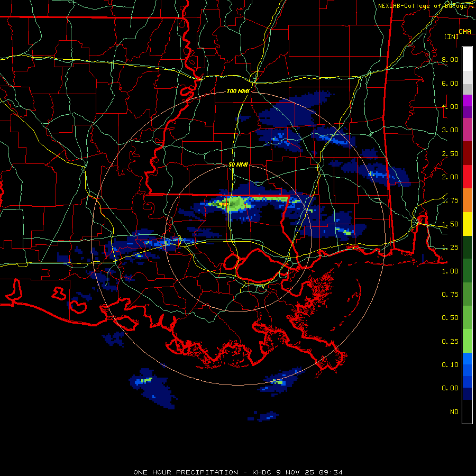Click the white swatch of the color scale
Viewport: 476px width, 476px height.
467,59
